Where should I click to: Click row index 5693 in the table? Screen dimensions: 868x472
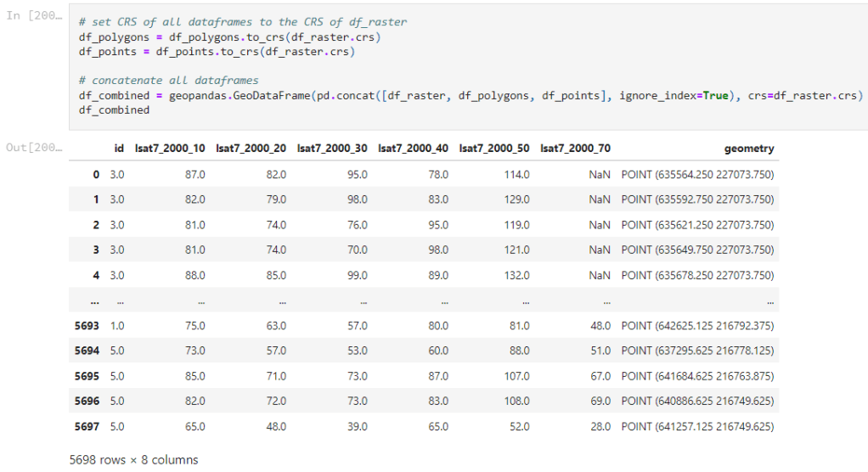[x=87, y=325]
